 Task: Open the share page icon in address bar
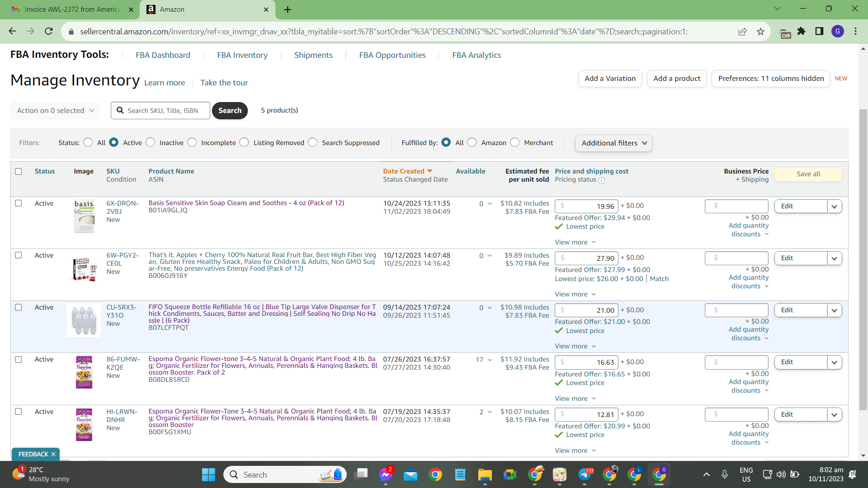coord(742,31)
